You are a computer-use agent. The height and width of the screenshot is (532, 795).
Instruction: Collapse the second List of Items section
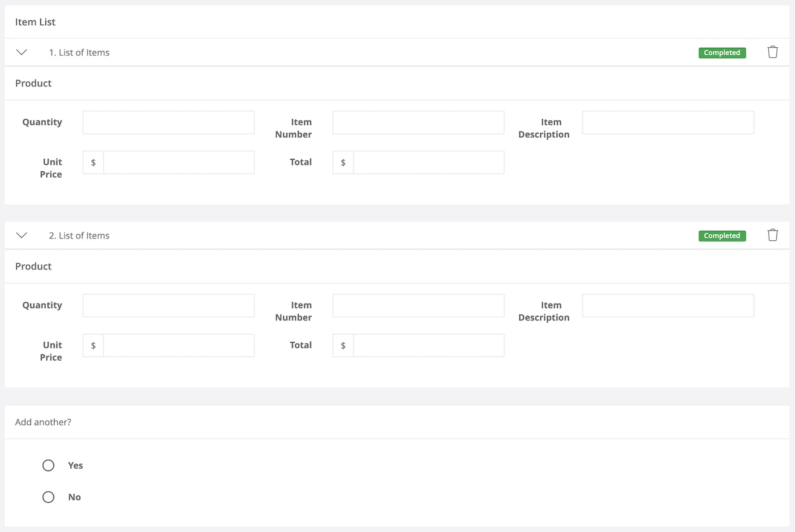tap(22, 235)
